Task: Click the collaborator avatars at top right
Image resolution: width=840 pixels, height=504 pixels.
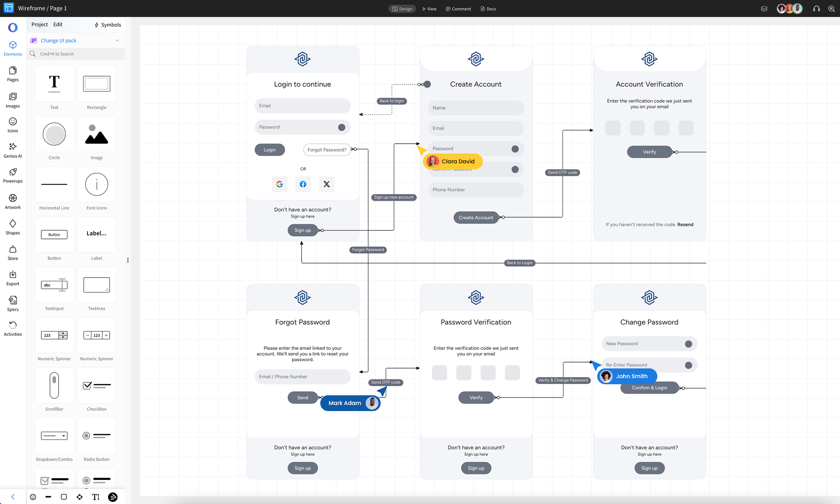Action: tap(790, 9)
